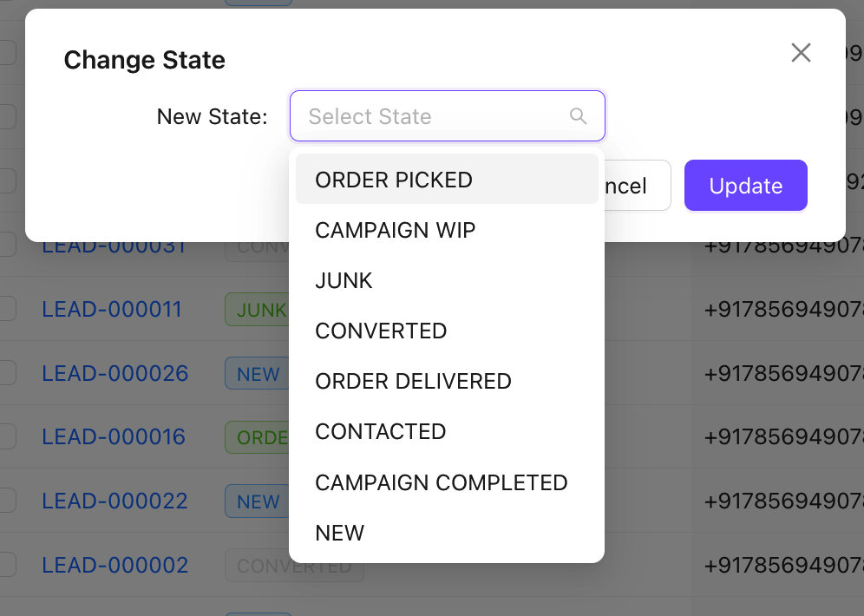Open the LEAD-000022 lead link
This screenshot has height=616, width=864.
click(x=115, y=501)
